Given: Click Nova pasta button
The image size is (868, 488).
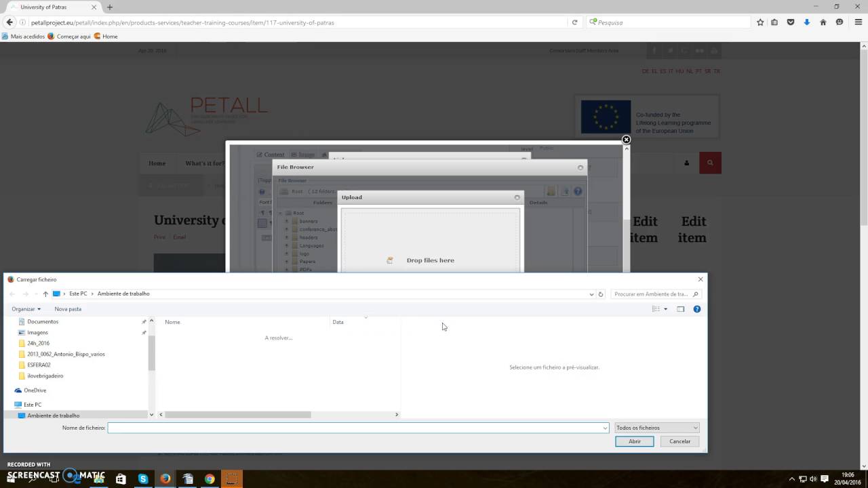Looking at the screenshot, I should click(68, 309).
